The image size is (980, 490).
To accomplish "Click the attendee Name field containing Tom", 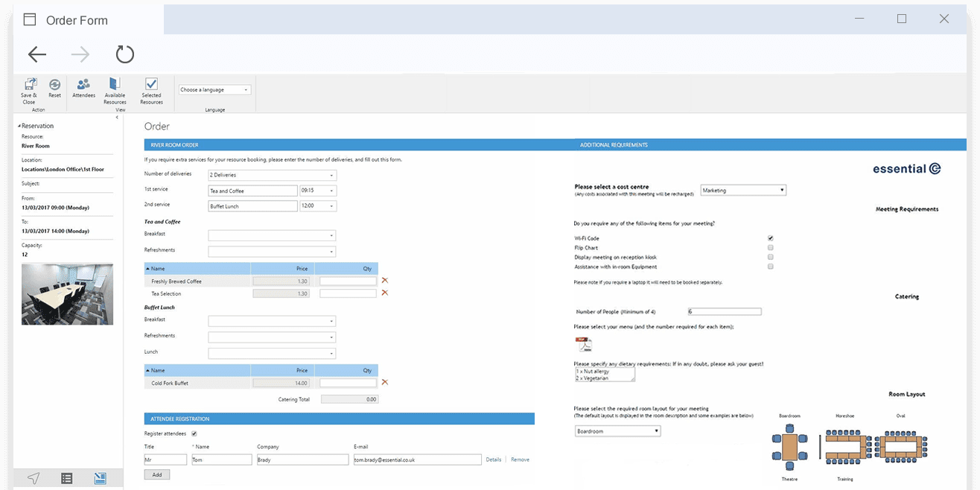I will [222, 459].
